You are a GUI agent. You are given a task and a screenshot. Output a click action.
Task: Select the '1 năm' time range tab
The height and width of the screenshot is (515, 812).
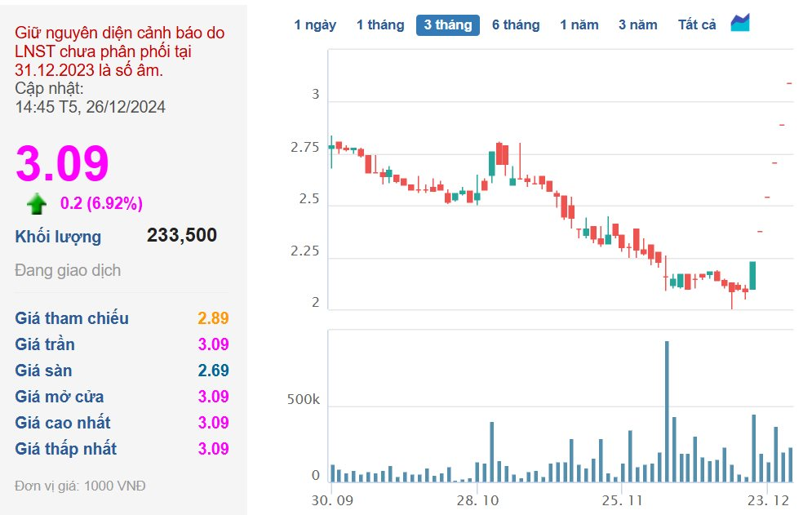579,24
